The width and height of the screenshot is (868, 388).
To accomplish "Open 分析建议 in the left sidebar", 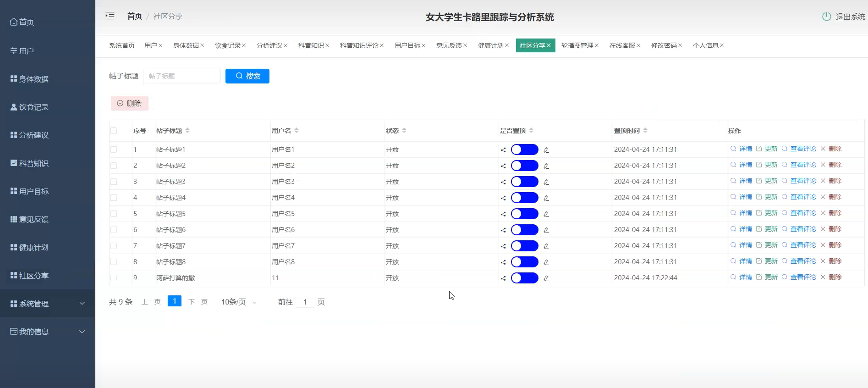I will point(29,135).
